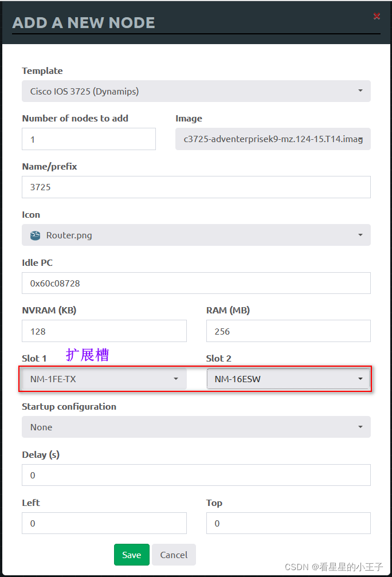Open the Slot 2 NM-16ESW dropdown
This screenshot has width=392, height=577.
coord(288,379)
